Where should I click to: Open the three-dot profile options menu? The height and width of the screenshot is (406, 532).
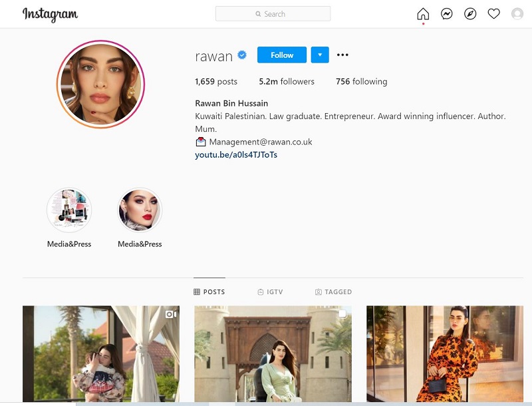342,55
